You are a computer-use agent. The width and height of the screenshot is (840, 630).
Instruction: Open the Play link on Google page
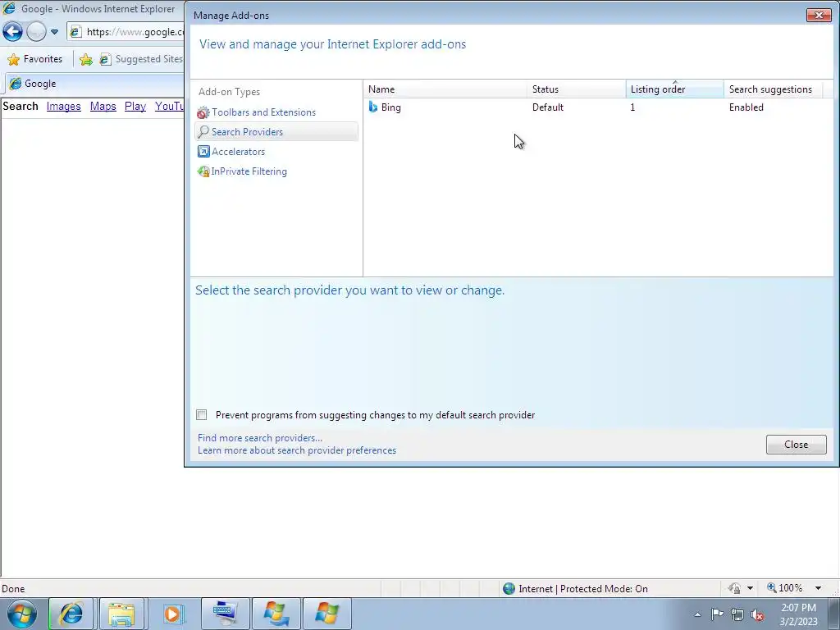coord(135,106)
